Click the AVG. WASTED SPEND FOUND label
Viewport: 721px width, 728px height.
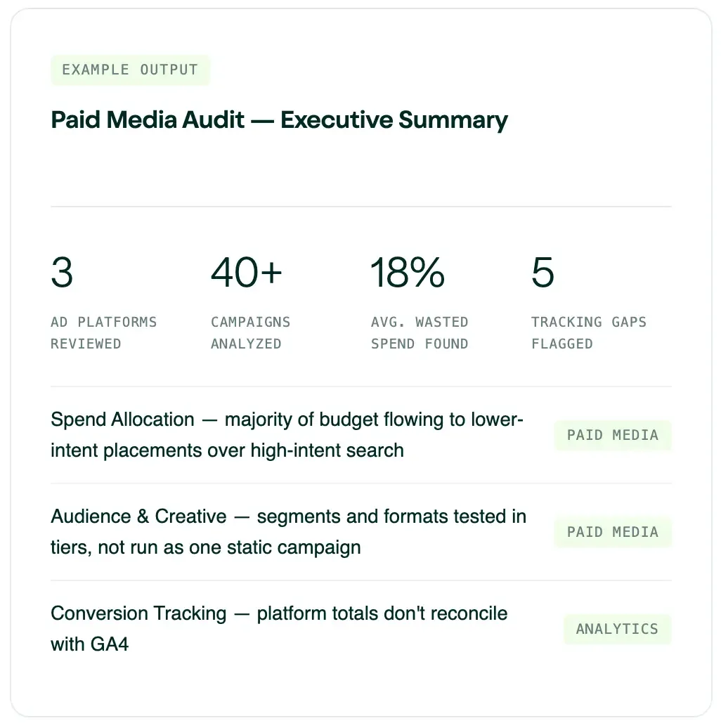coord(420,333)
